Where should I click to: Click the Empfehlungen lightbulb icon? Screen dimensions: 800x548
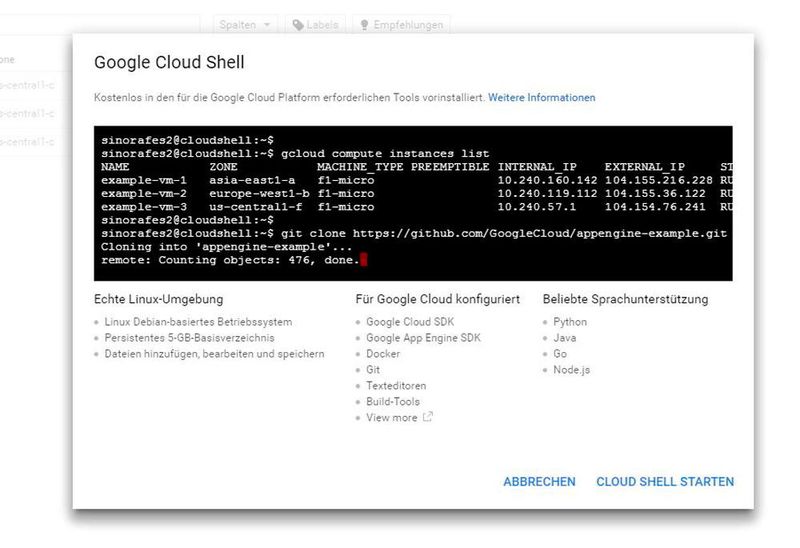(x=364, y=24)
